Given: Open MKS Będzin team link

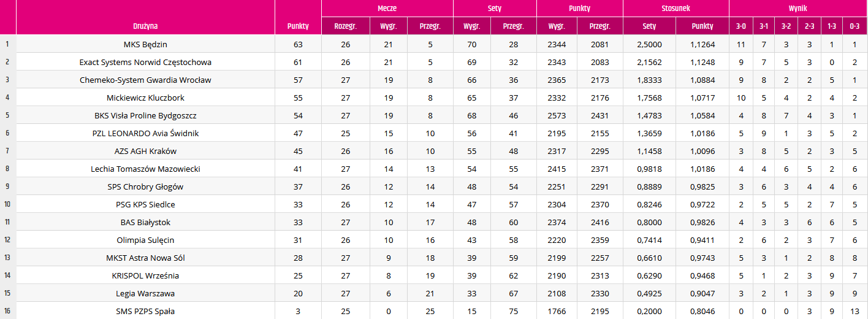Looking at the screenshot, I should (x=145, y=44).
